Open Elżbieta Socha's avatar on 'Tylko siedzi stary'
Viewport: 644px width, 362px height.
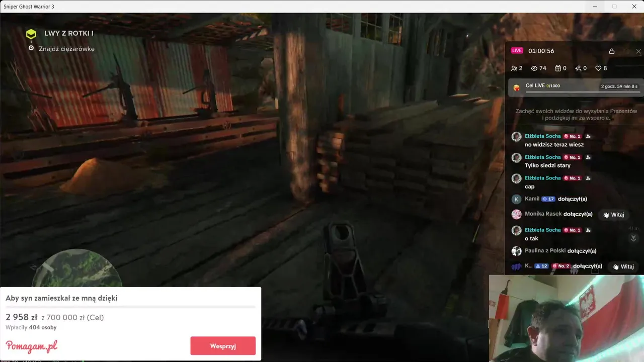[516, 157]
